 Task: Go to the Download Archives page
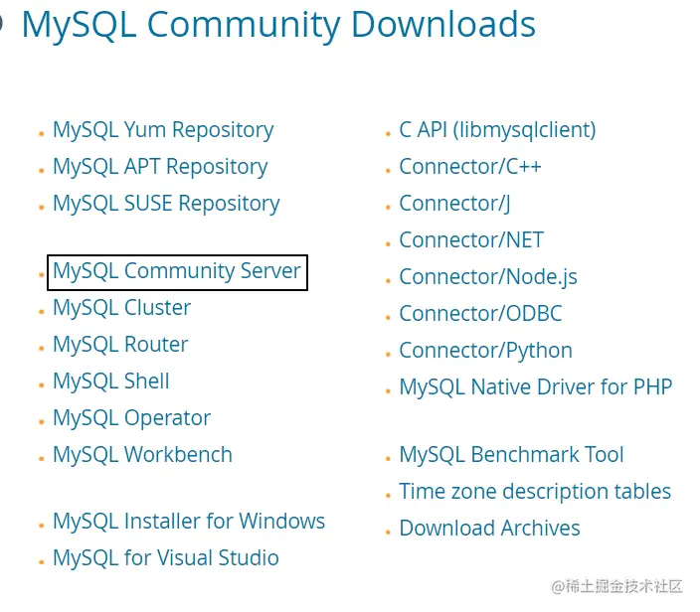pyautogui.click(x=489, y=529)
